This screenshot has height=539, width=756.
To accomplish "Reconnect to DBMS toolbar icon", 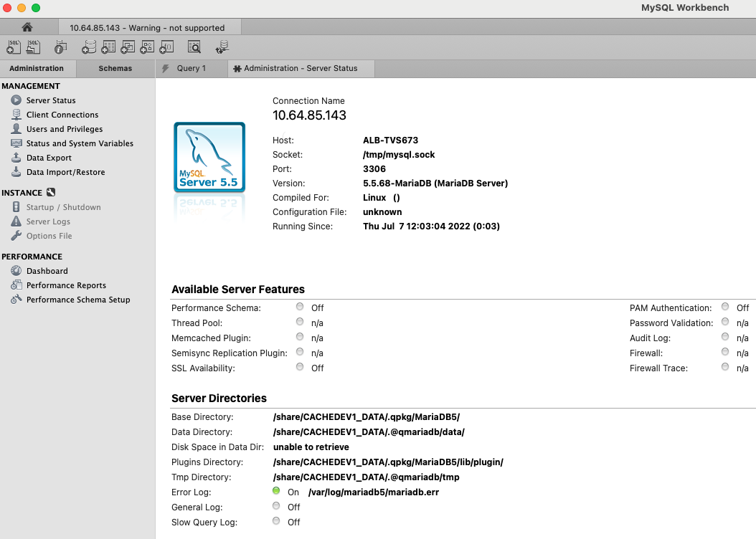I will click(222, 47).
